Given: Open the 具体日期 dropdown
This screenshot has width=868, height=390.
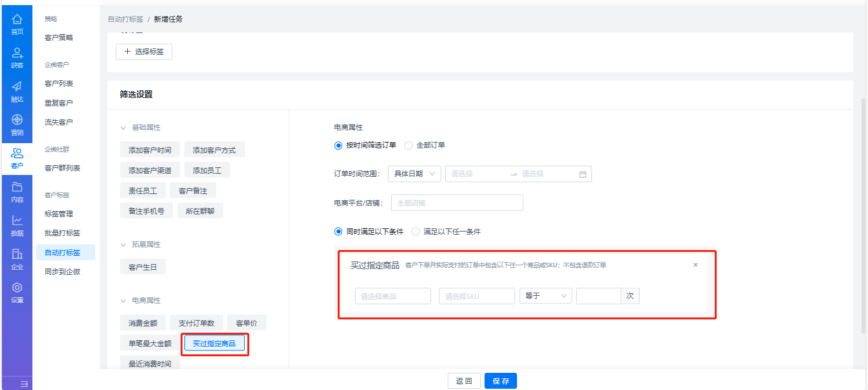Looking at the screenshot, I should (414, 174).
